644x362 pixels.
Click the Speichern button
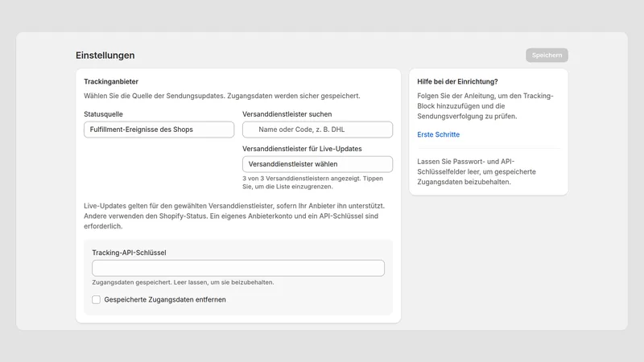point(547,56)
